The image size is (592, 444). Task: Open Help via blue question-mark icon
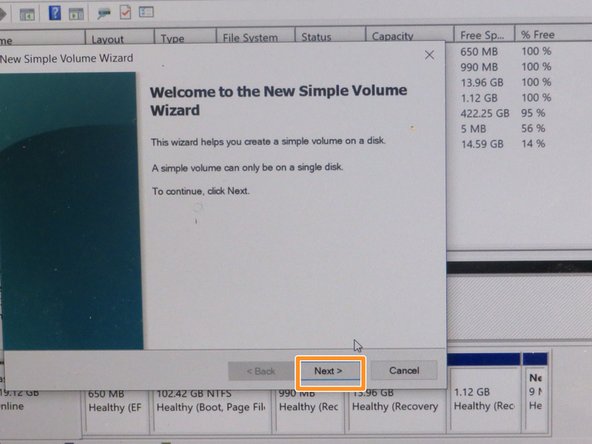click(x=55, y=13)
